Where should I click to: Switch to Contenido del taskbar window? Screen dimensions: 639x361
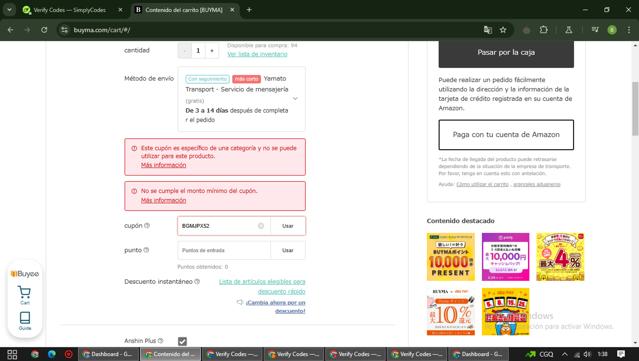click(171, 354)
